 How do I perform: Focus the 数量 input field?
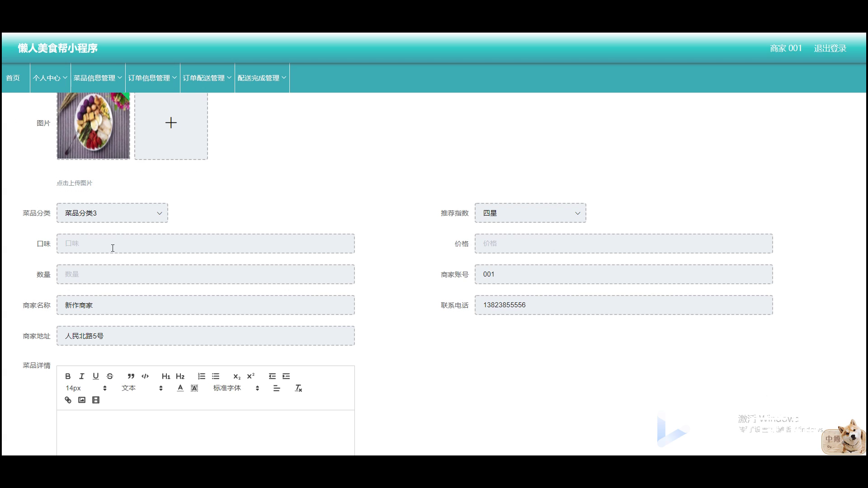click(x=206, y=274)
